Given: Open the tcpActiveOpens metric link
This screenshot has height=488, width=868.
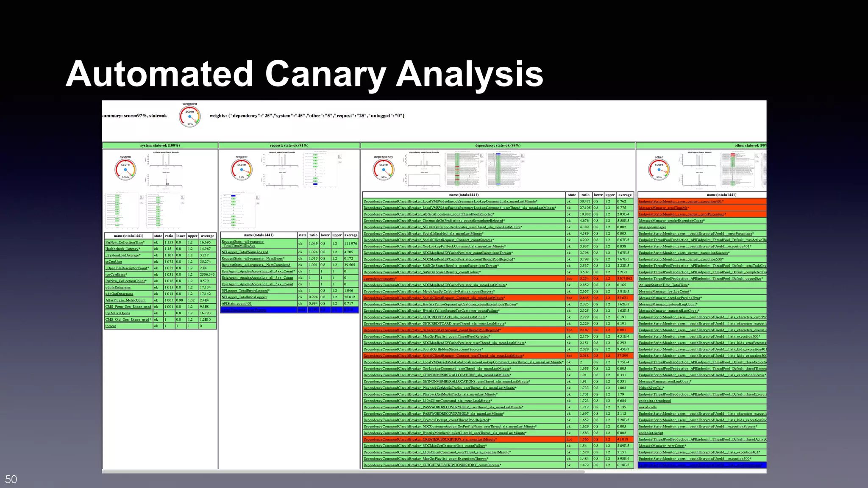Looking at the screenshot, I should (118, 313).
